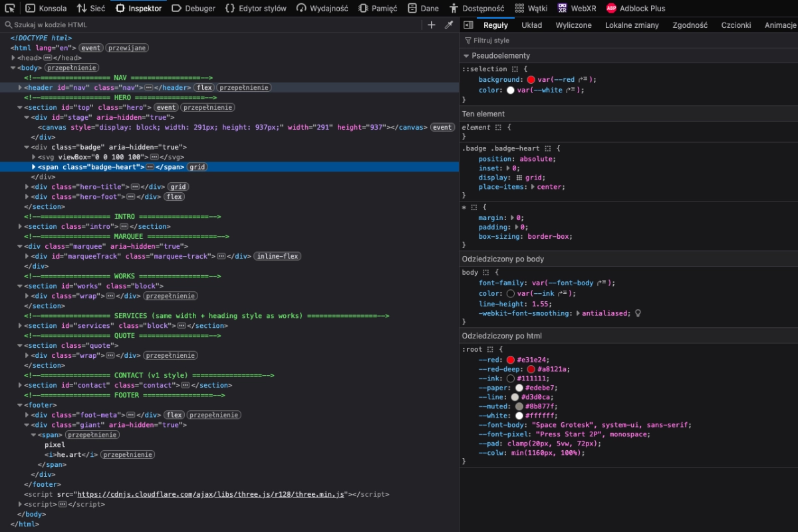798x532 pixels.
Task: Toggle selector highlighter for body rule
Action: pyautogui.click(x=486, y=273)
